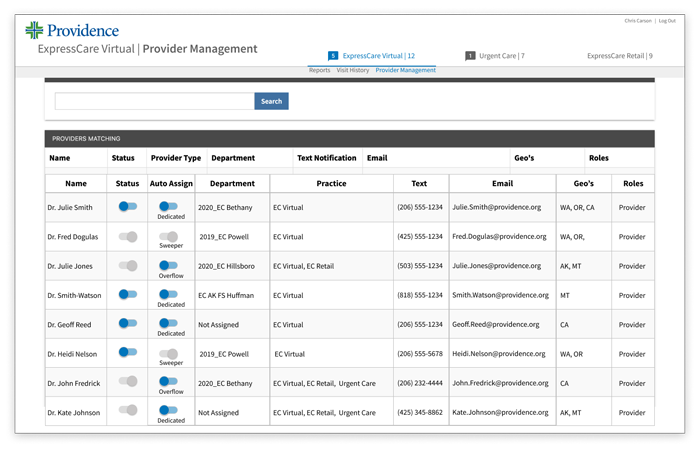Click the Provider Type column header
The image size is (700, 450).
click(x=176, y=158)
